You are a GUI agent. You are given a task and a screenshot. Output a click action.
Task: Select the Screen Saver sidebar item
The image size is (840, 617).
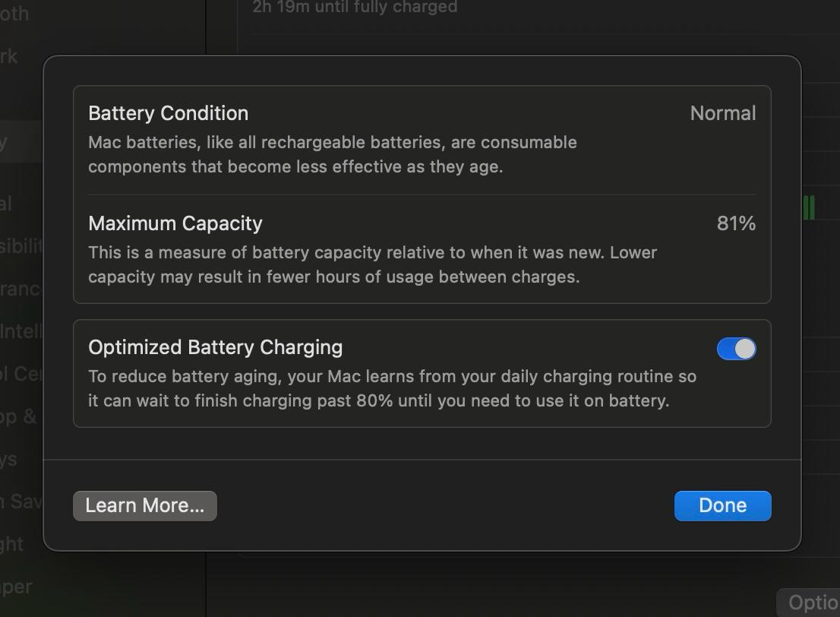pyautogui.click(x=21, y=502)
